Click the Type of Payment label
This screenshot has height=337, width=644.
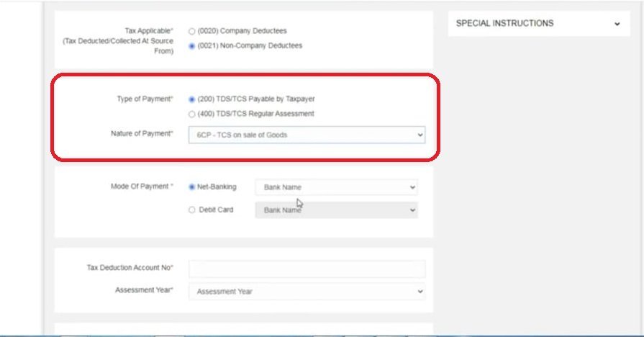click(x=145, y=99)
